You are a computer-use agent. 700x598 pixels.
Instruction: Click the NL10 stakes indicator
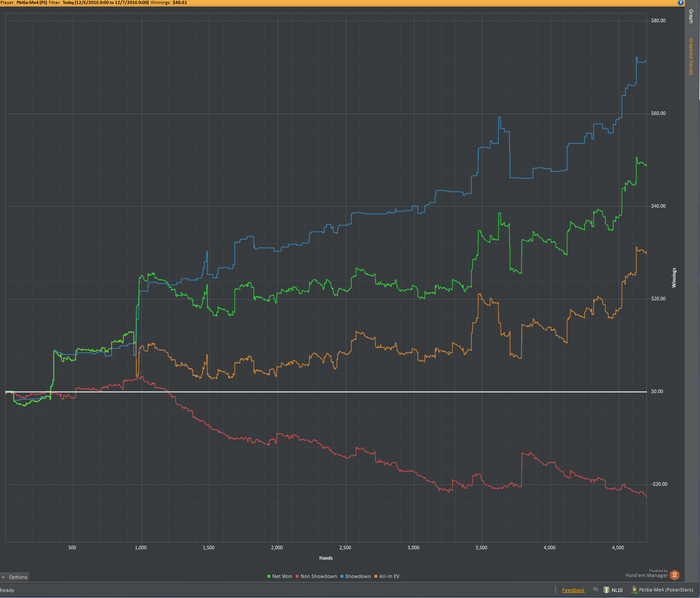click(613, 590)
